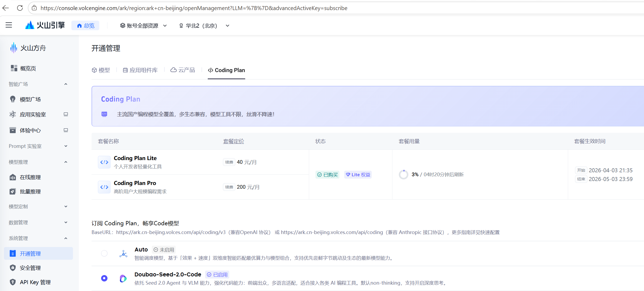Click the 在线推理 icon
Screen dimensions: 644x291
12,177
